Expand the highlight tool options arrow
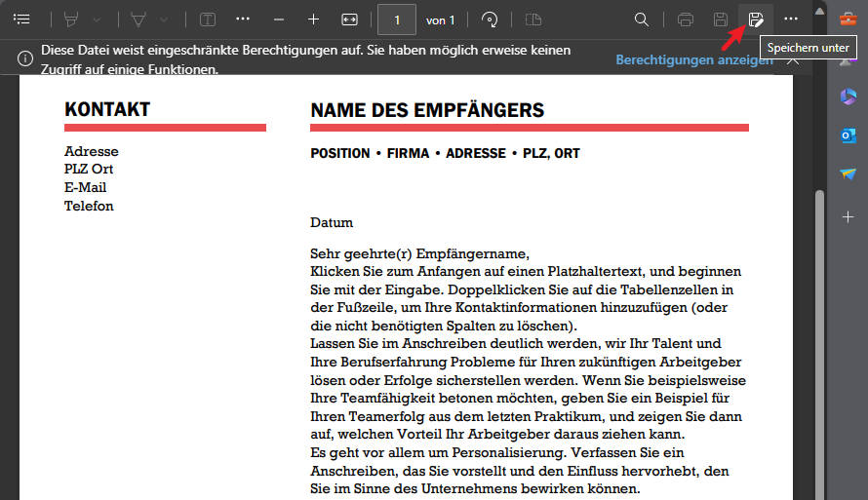Screen dimensions: 868x500 point(97,19)
